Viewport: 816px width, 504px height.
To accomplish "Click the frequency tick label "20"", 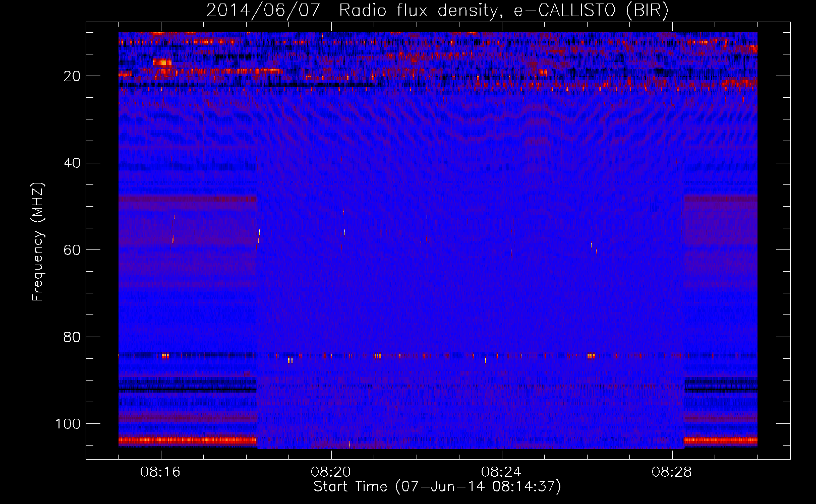I will tap(73, 76).
